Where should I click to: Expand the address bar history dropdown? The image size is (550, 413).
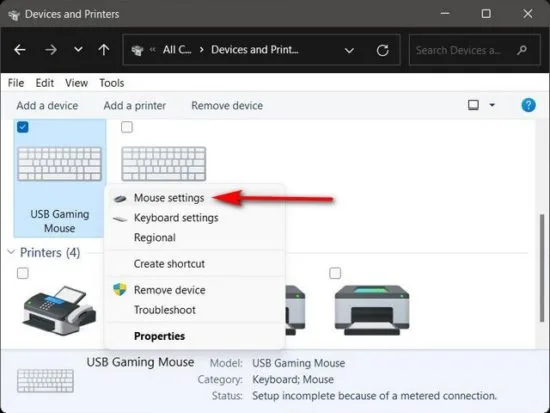(349, 51)
